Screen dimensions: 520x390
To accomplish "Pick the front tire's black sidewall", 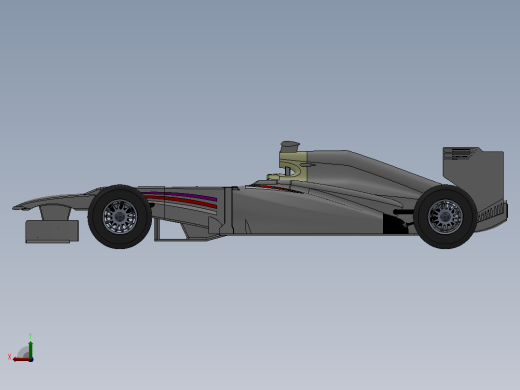I will (x=120, y=192).
